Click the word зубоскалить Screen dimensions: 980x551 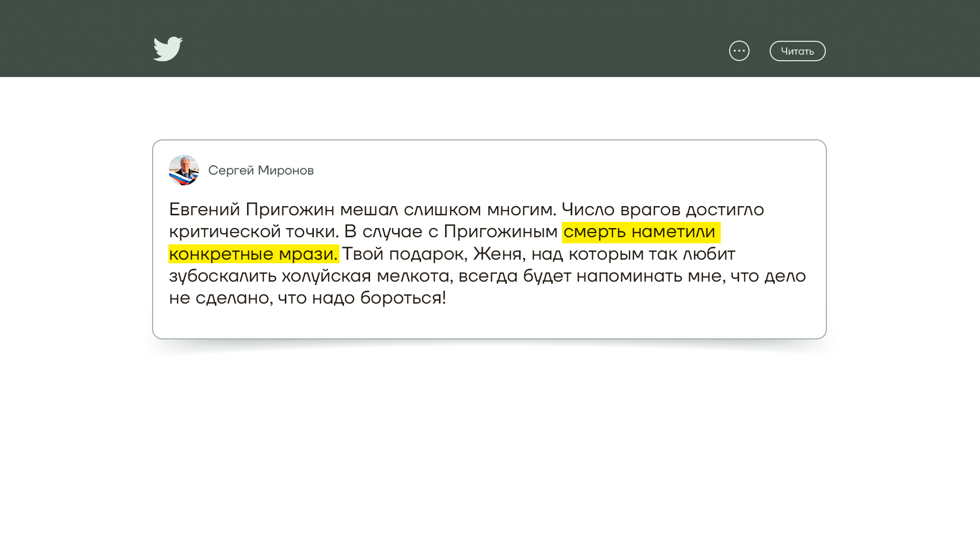(x=223, y=276)
